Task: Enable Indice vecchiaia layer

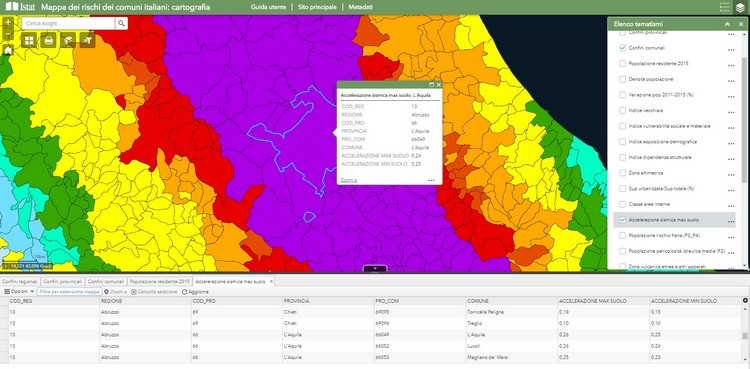Action: (622, 111)
